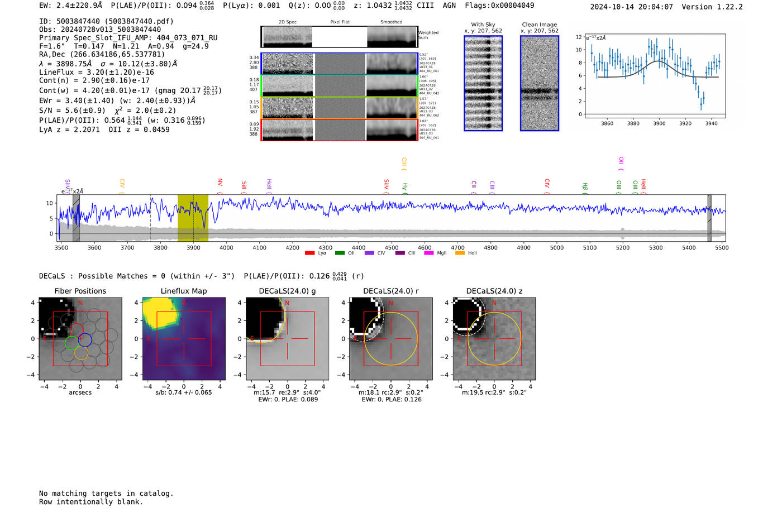Click the EWr: 0, PLAE: 0.126 caption
The image size is (782, 532).
[392, 400]
